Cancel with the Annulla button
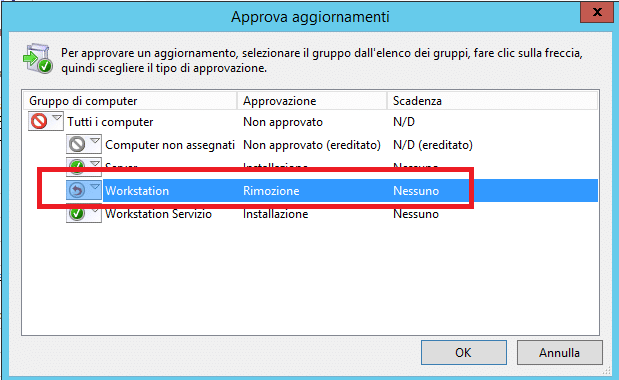 (x=560, y=352)
